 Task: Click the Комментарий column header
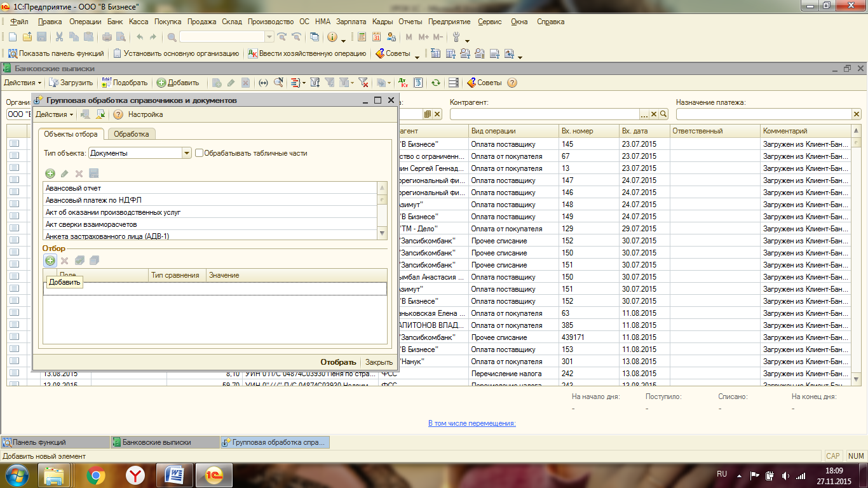click(805, 131)
